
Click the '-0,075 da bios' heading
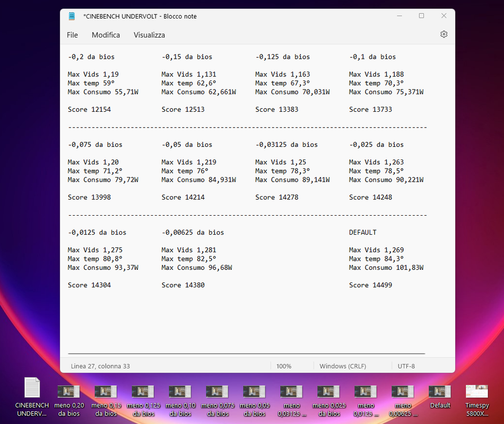coord(95,145)
